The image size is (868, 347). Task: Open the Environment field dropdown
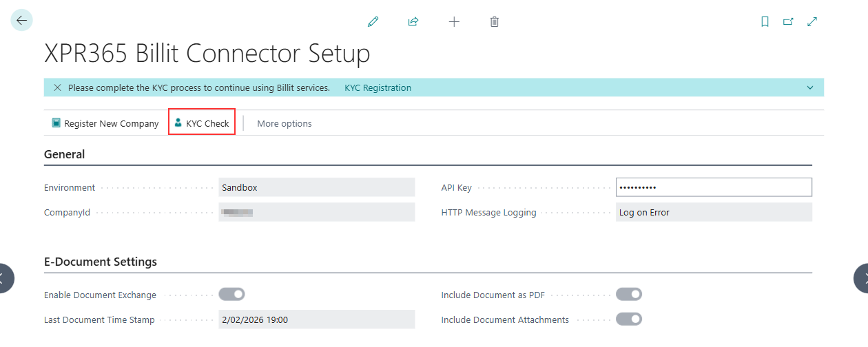click(316, 187)
